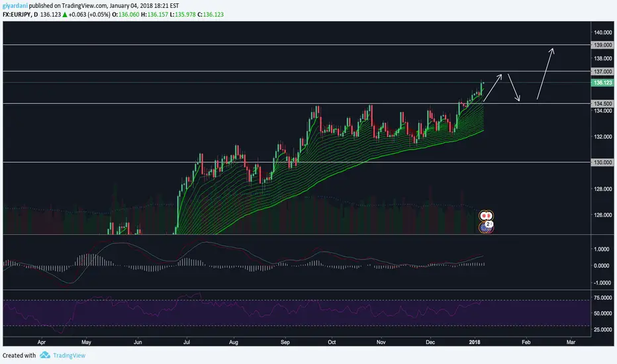This screenshot has height=364, width=617.
Task: Click the MACD -1.0000 scale value
Action: click(x=601, y=283)
